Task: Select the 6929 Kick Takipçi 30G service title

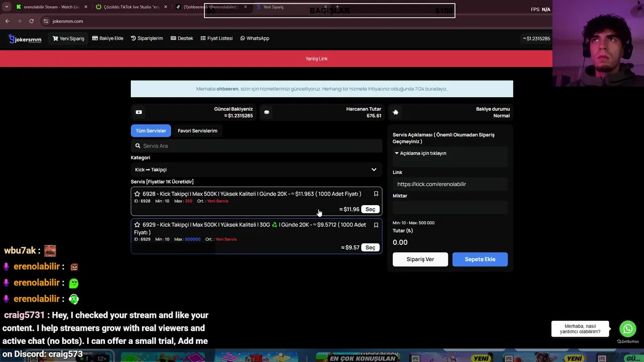Action: pos(250,228)
